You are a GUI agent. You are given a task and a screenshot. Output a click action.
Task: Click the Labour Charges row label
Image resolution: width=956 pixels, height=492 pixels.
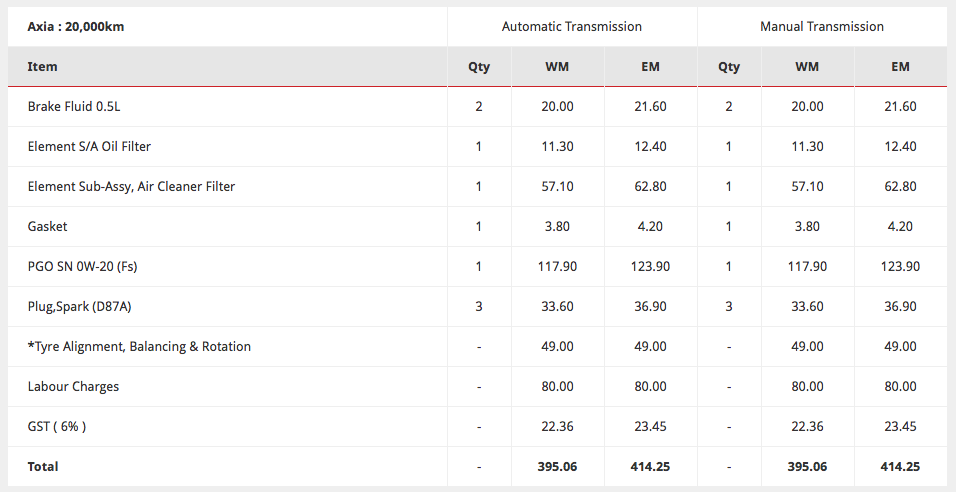73,387
